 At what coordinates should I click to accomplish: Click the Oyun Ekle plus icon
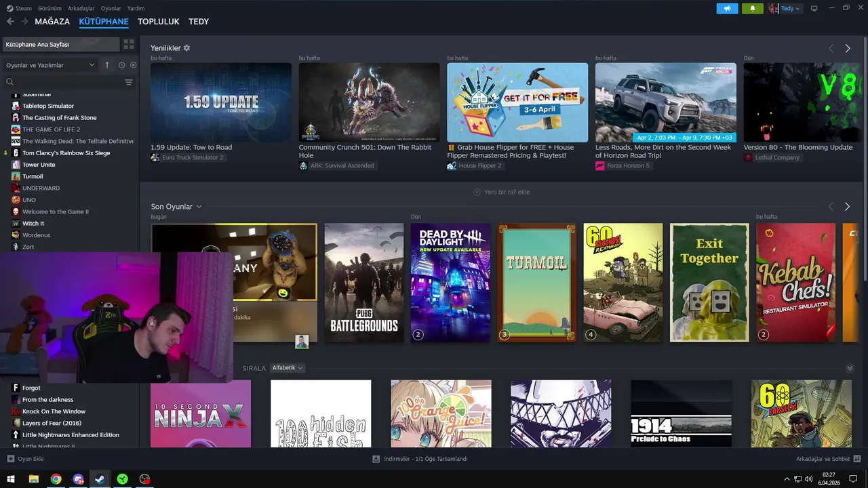coord(11,459)
